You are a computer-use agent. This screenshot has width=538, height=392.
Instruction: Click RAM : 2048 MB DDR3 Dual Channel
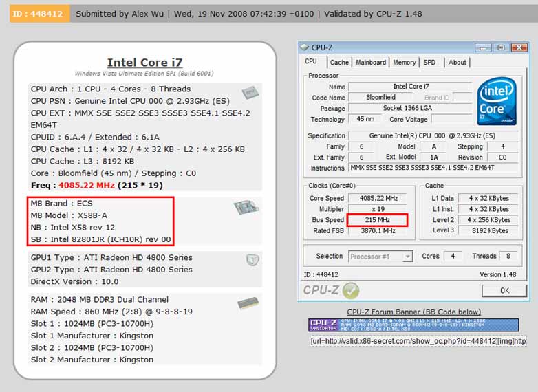tap(100, 299)
